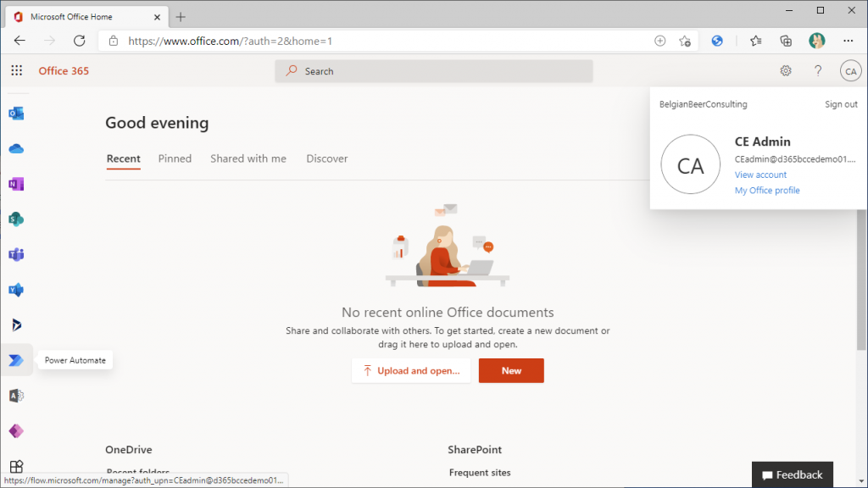This screenshot has height=488, width=868.
Task: Click the page vertical scrollbar
Action: tap(861, 280)
